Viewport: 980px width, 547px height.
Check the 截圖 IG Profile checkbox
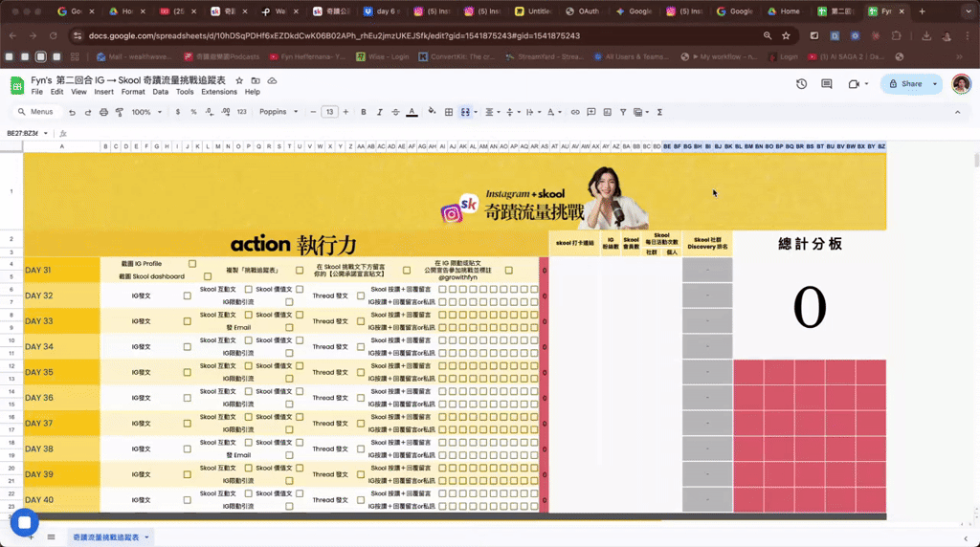tap(192, 264)
